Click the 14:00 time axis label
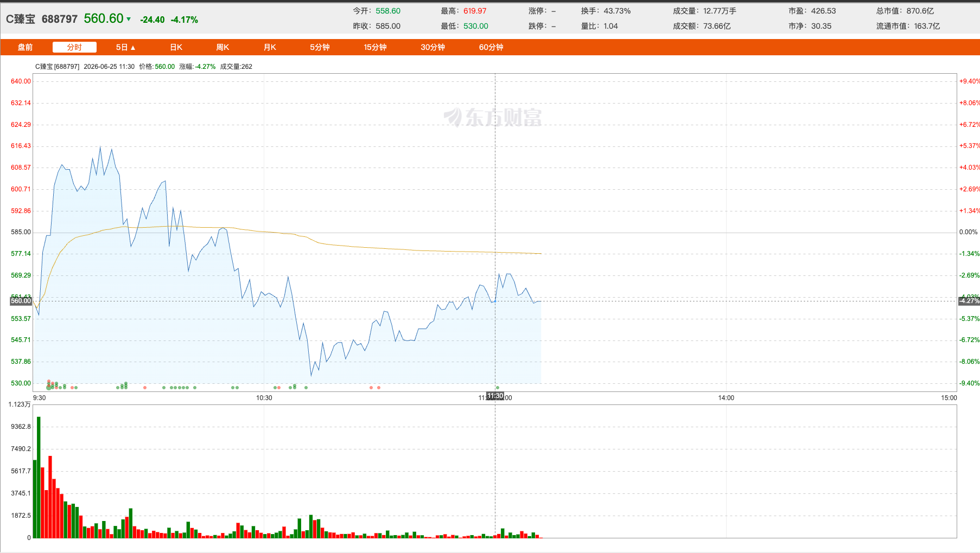980x553 pixels. coord(726,398)
